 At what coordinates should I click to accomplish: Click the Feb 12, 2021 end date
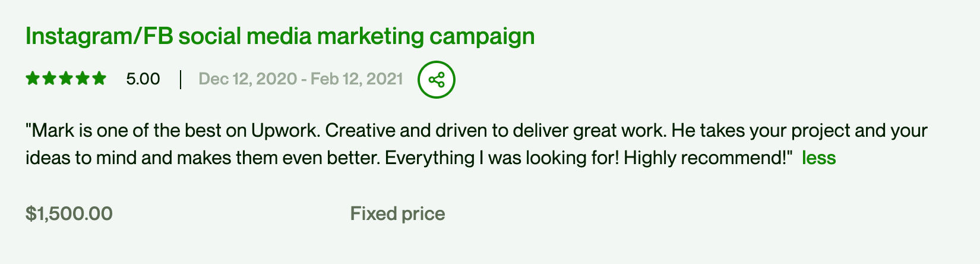point(357,79)
